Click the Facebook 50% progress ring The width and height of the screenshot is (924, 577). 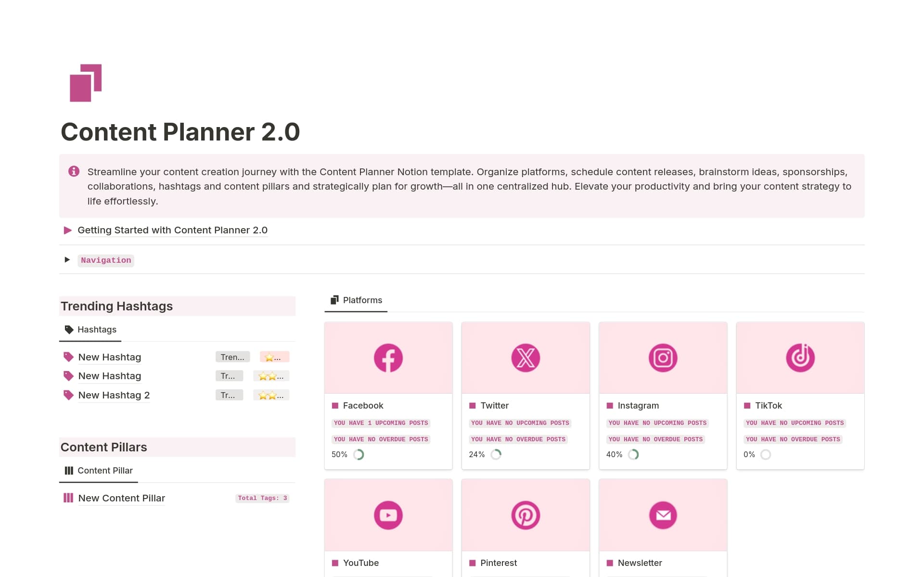click(359, 454)
